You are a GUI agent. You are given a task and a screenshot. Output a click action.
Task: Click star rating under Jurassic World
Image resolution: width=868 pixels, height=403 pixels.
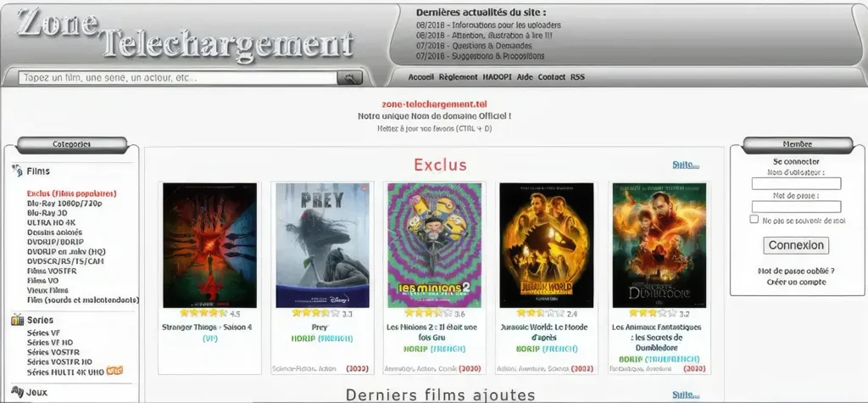(540, 314)
